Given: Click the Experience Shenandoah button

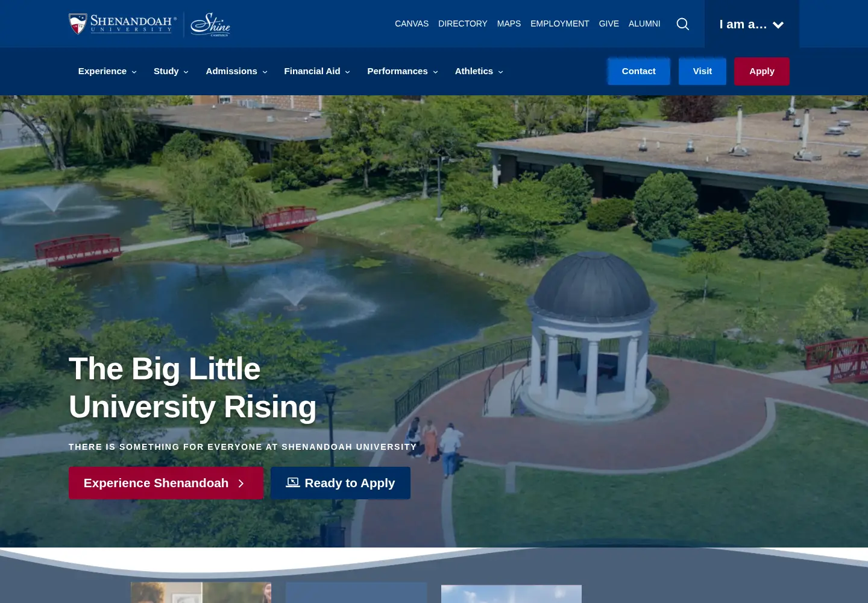Looking at the screenshot, I should pyautogui.click(x=166, y=483).
